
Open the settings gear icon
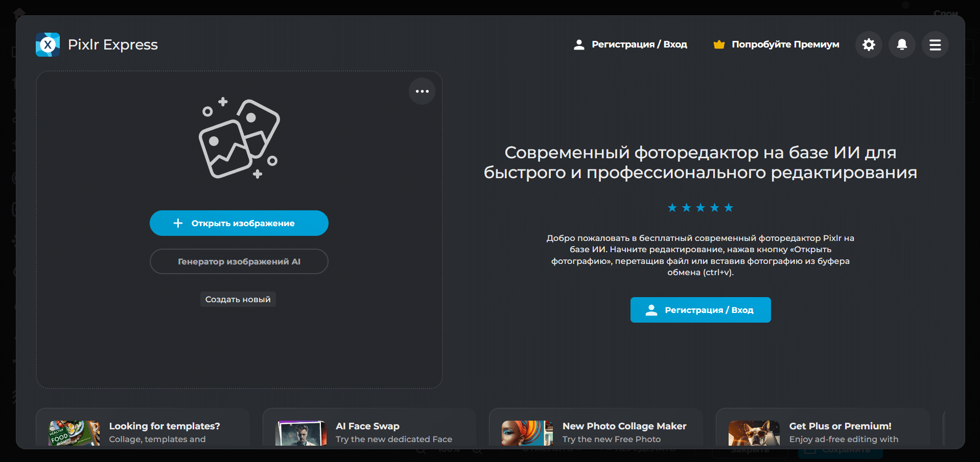(x=869, y=45)
